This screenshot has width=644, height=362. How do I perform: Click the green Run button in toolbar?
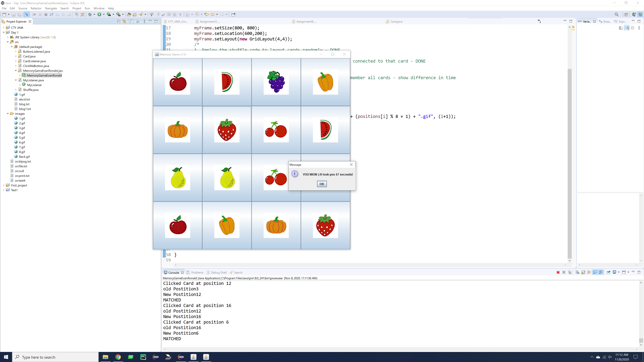99,14
